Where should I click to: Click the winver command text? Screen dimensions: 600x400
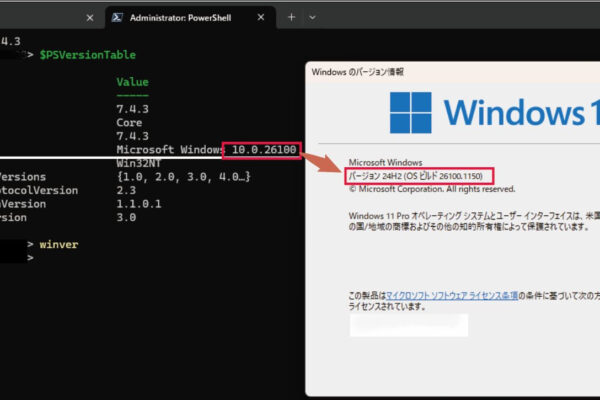59,244
